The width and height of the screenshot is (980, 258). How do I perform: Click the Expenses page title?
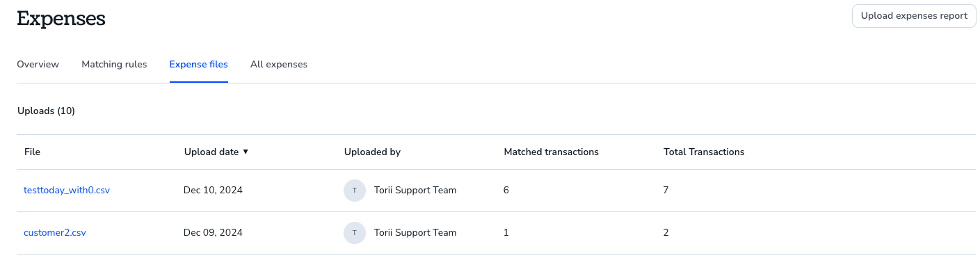tap(61, 19)
